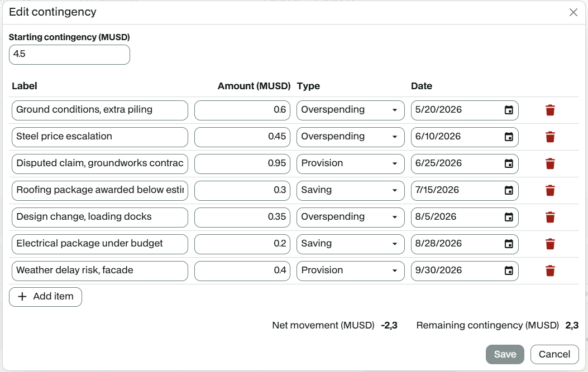Image resolution: width=588 pixels, height=372 pixels.
Task: Delete the Ground conditions, extra piling row
Action: 550,110
